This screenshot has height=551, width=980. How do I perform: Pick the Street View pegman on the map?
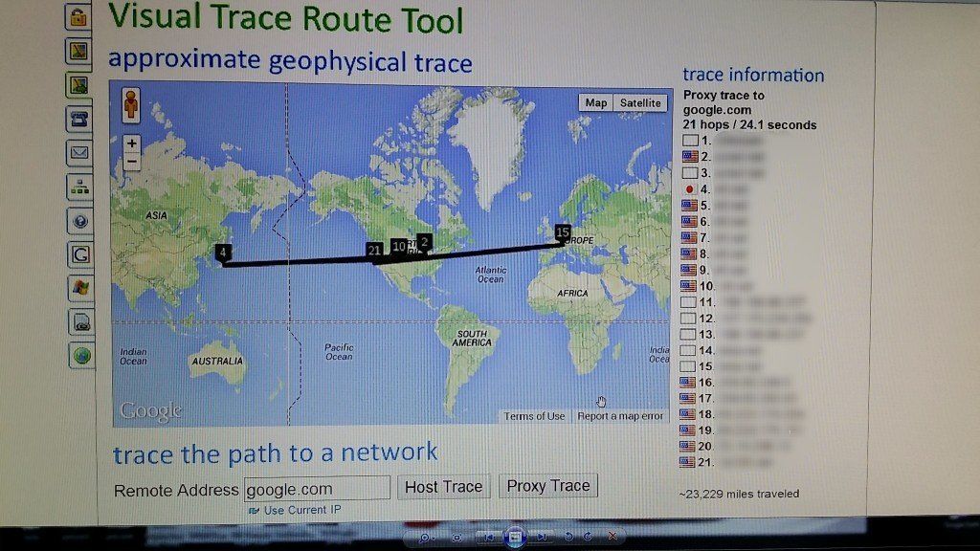coord(130,104)
